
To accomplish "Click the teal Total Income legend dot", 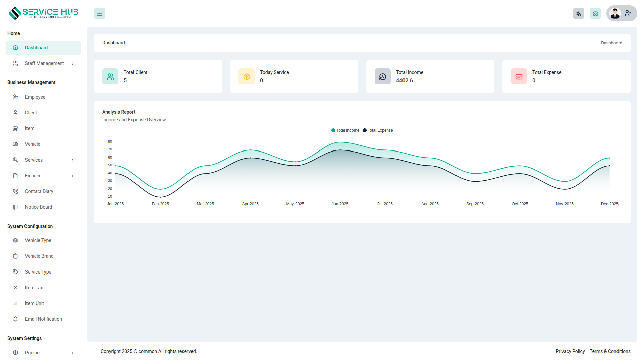I will point(333,130).
